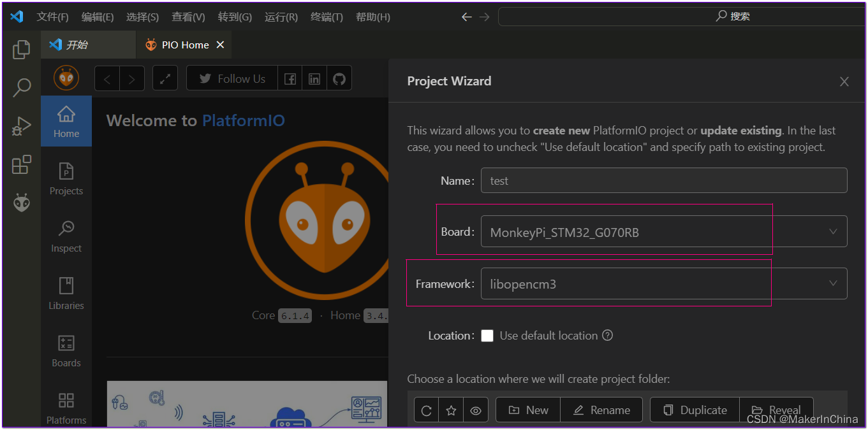
Task: Open Boards in PIO sidebar
Action: tap(66, 350)
